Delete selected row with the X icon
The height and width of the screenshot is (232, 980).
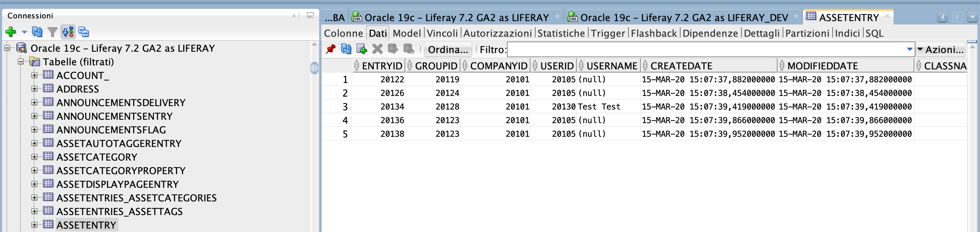click(x=377, y=49)
